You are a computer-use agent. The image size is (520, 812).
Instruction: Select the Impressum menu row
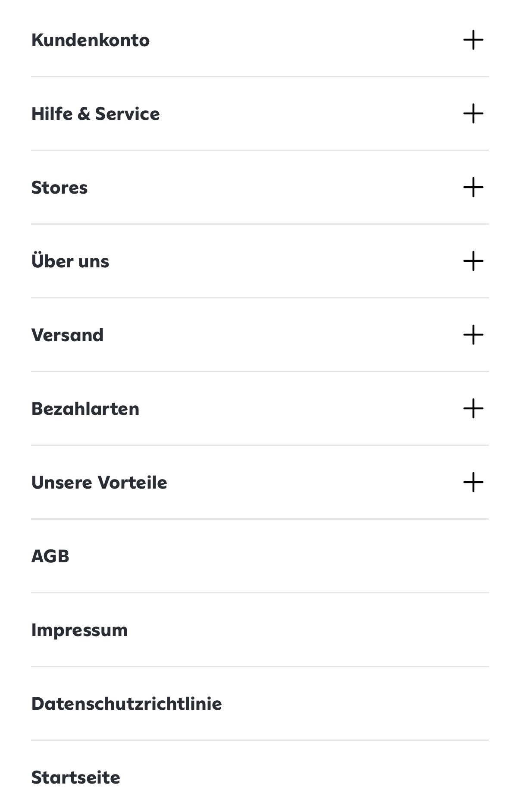[259, 630]
